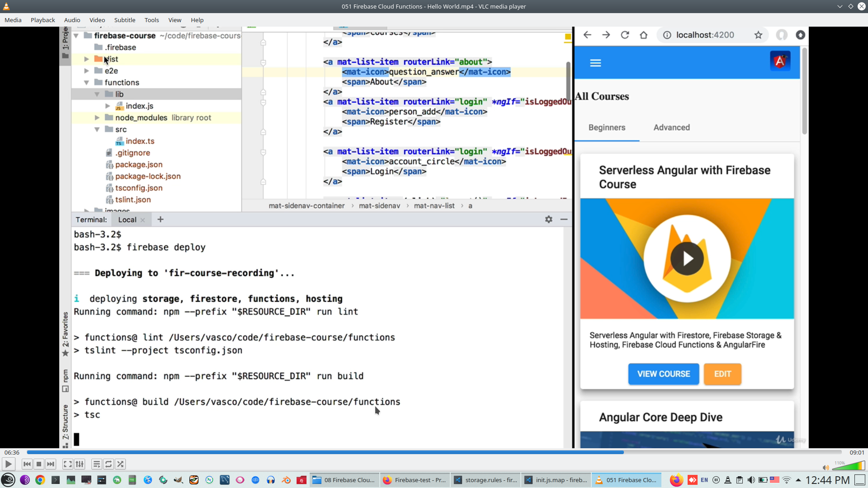The image size is (868, 488).
Task: Open storage.rules taskbar window
Action: [x=486, y=480]
